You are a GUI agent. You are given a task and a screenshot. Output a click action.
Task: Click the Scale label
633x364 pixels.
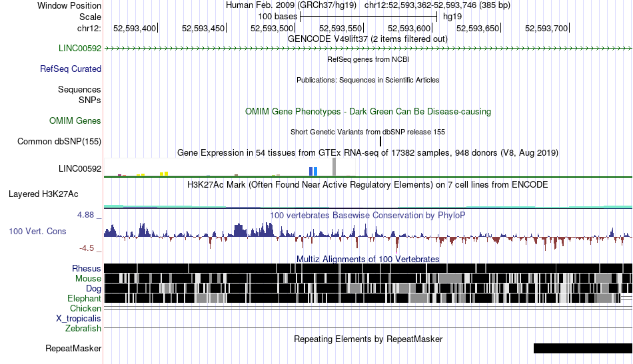(90, 17)
